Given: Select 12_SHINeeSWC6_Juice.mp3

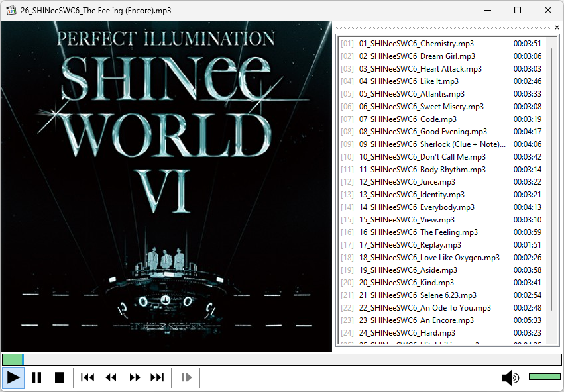Looking at the screenshot, I should click(442, 182).
